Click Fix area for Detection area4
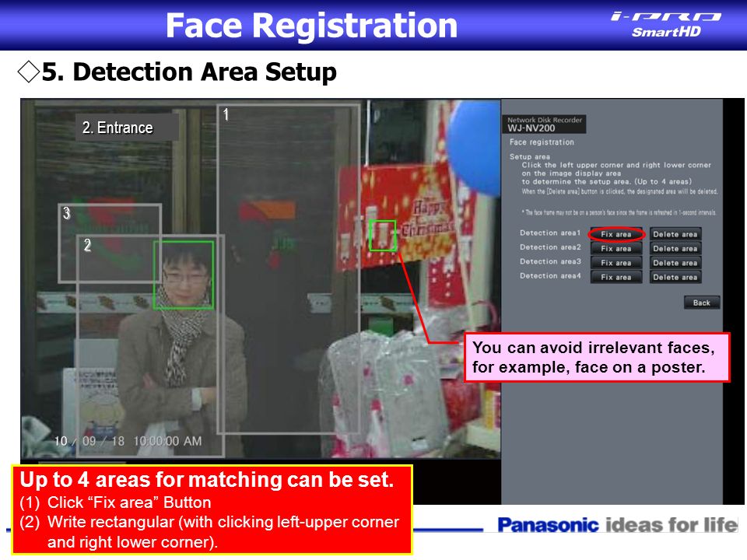This screenshot has height=560, width=747. pos(616,277)
